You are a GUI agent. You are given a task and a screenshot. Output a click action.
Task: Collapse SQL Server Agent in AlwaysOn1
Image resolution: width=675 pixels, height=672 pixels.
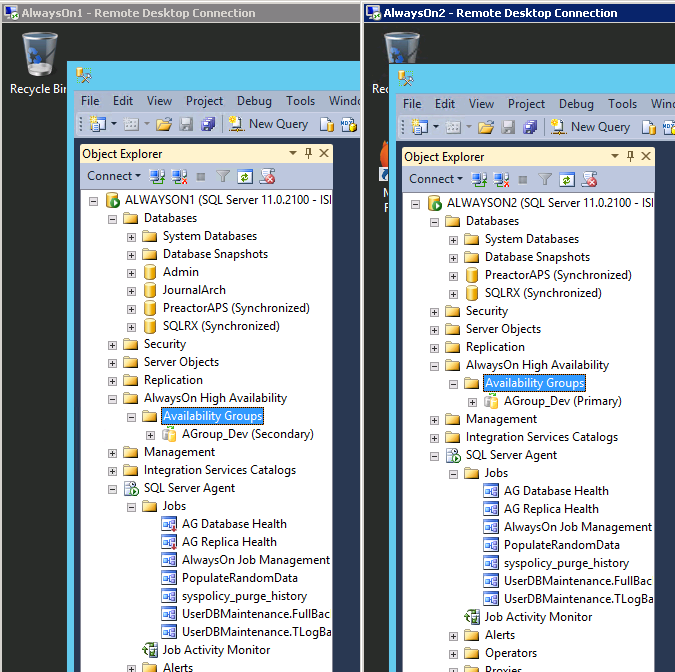pyautogui.click(x=112, y=489)
